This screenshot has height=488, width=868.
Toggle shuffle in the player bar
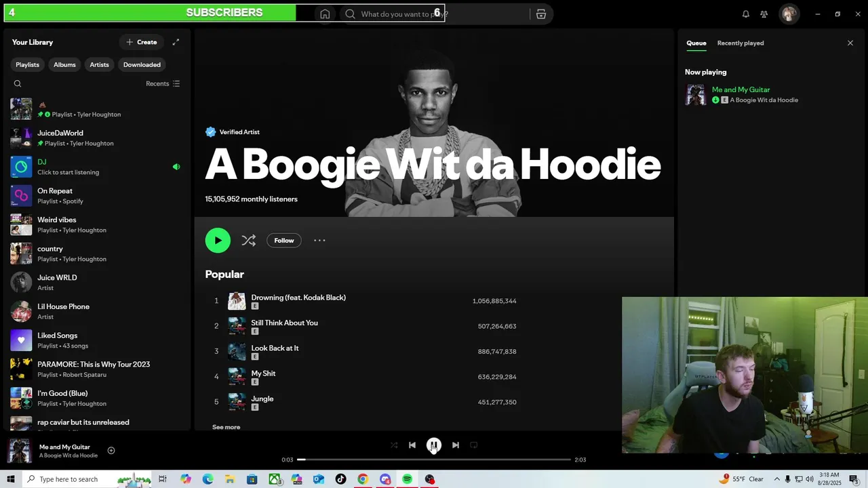pyautogui.click(x=394, y=445)
